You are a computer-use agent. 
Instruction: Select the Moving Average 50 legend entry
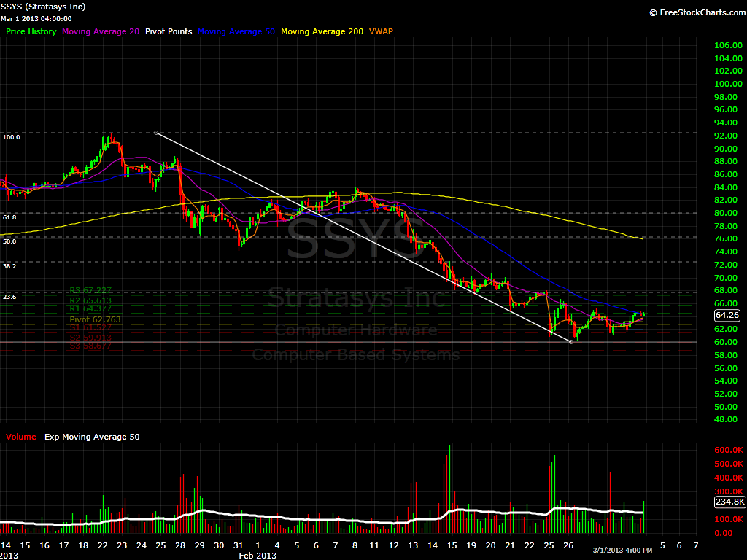[x=236, y=31]
